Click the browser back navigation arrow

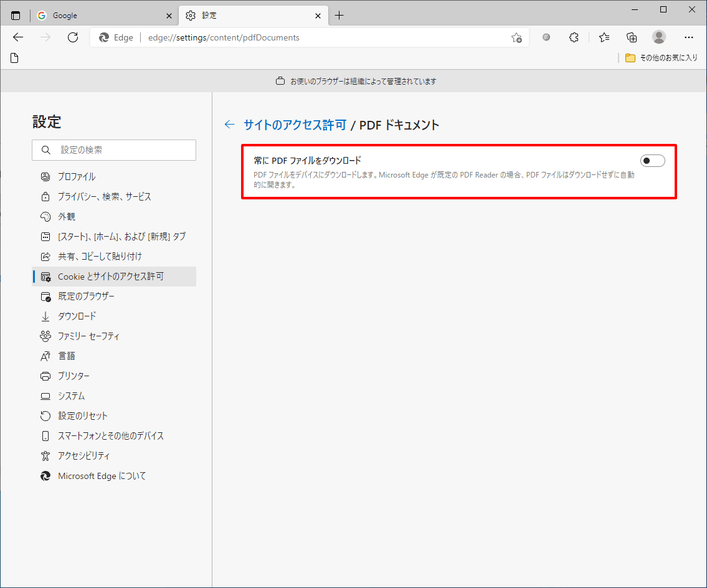click(17, 37)
